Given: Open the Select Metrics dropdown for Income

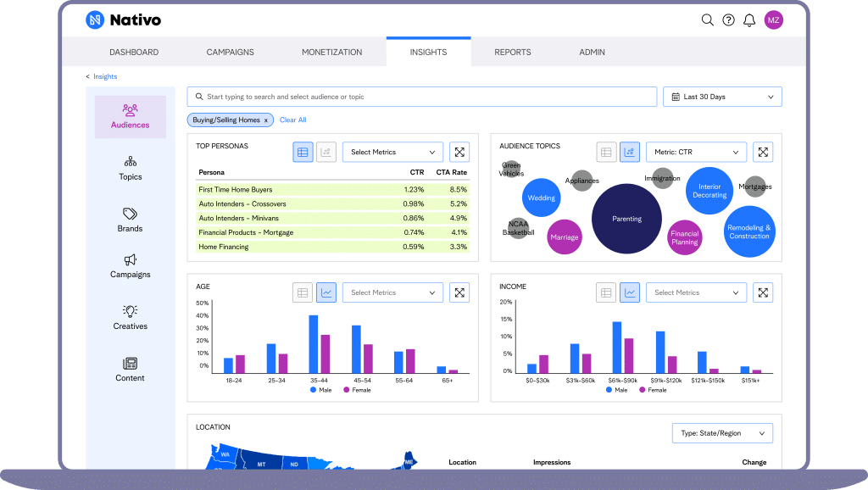Looking at the screenshot, I should point(696,292).
